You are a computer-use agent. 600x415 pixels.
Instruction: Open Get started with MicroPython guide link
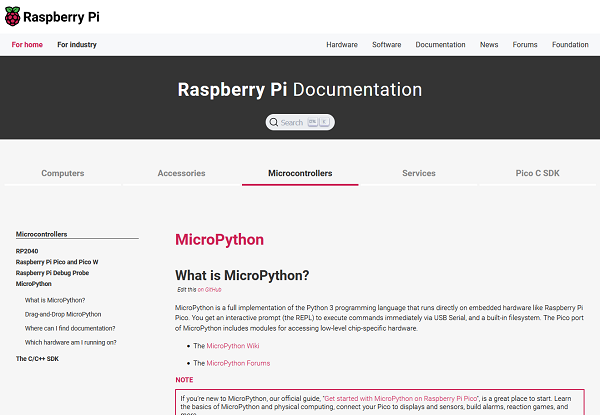tap(401, 399)
